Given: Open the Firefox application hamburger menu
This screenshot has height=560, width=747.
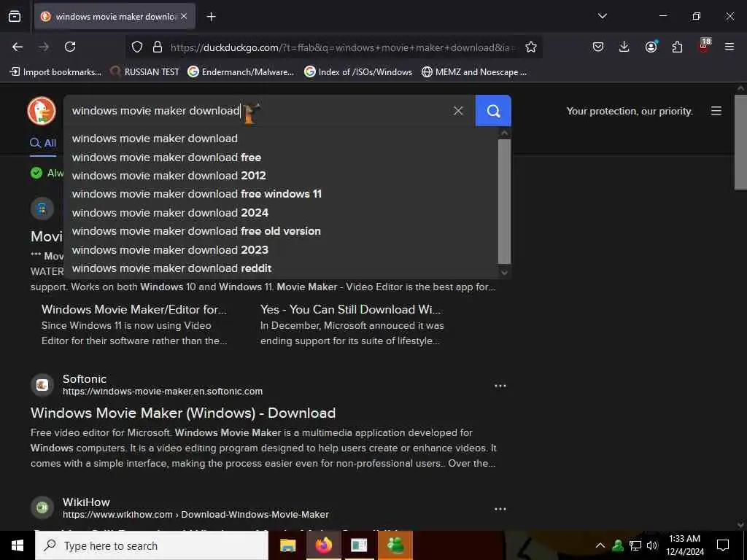Looking at the screenshot, I should (729, 47).
